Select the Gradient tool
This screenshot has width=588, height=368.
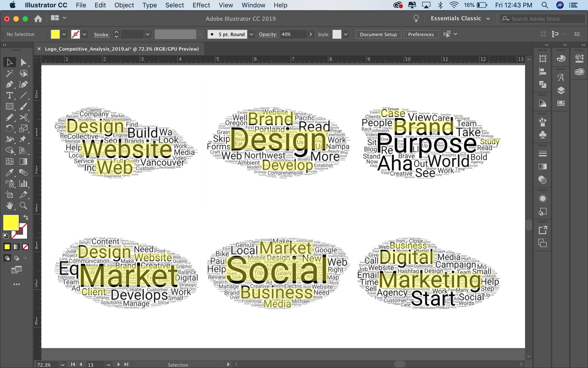pyautogui.click(x=23, y=161)
